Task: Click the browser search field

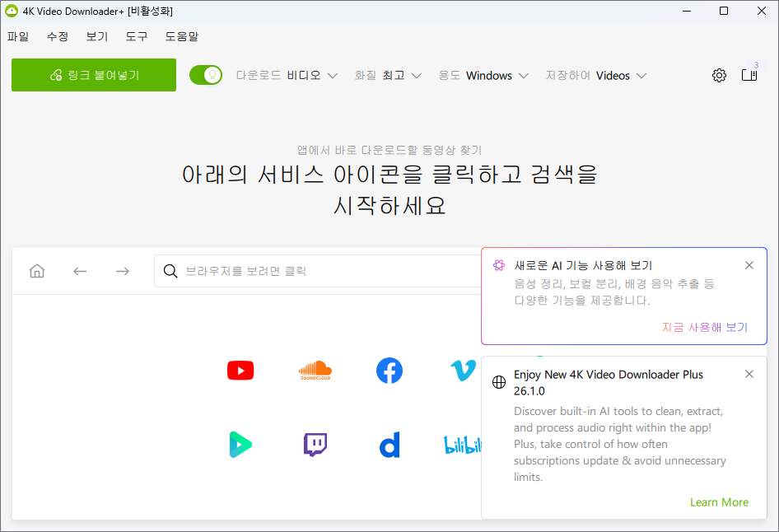Action: click(x=321, y=271)
